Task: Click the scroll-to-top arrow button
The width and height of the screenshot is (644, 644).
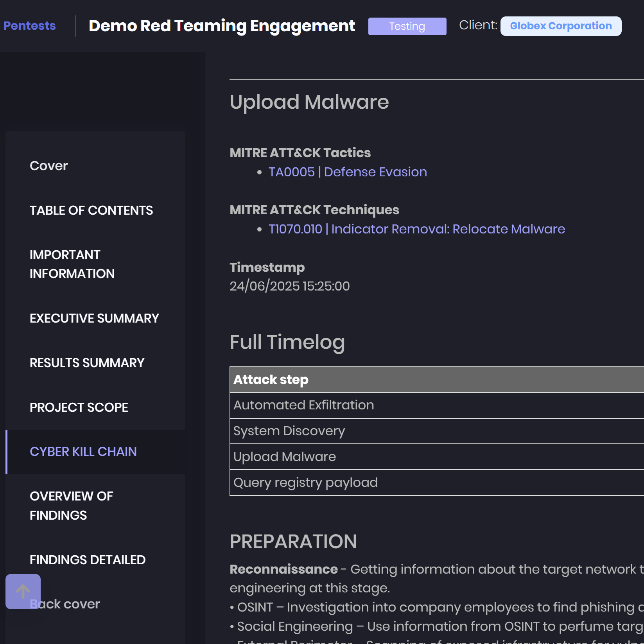Action: [x=23, y=591]
